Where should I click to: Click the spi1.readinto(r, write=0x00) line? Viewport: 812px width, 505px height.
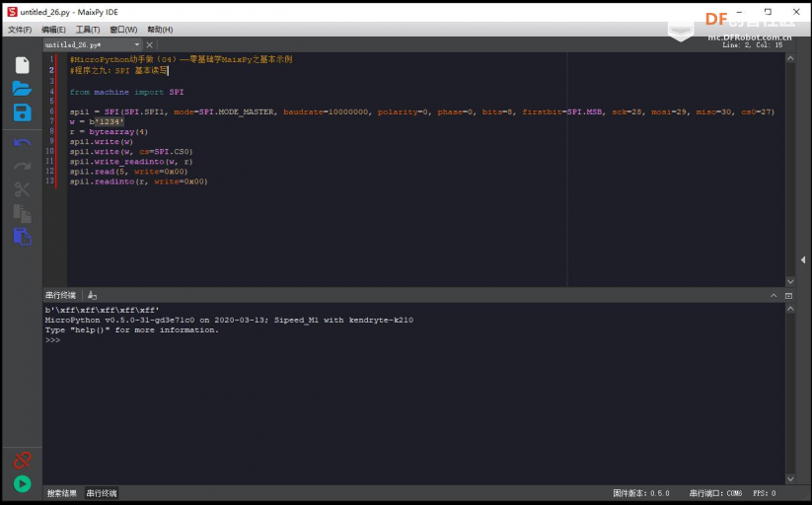point(139,181)
